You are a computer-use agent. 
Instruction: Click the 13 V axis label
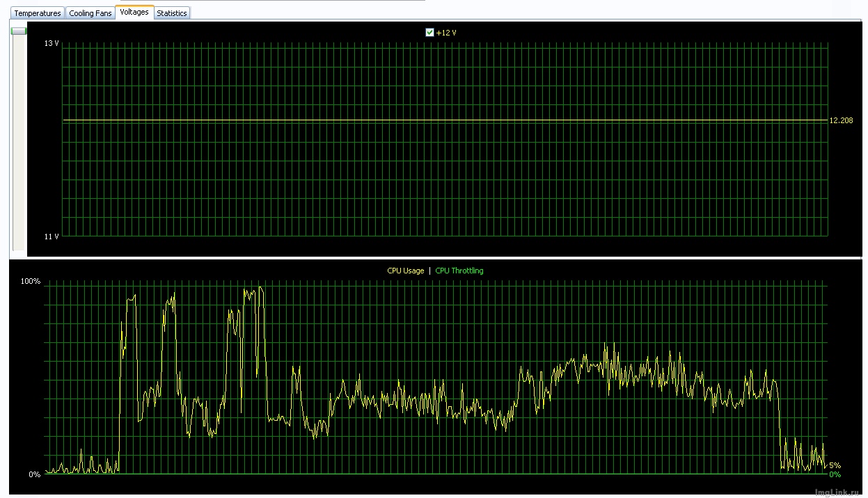[x=52, y=43]
